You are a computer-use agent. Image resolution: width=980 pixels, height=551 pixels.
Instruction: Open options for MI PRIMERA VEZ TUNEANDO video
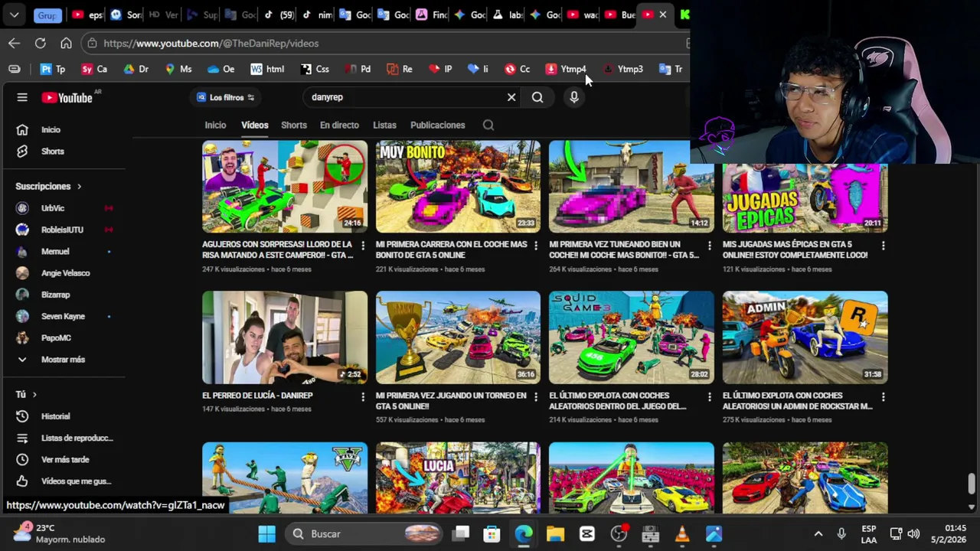(x=709, y=246)
